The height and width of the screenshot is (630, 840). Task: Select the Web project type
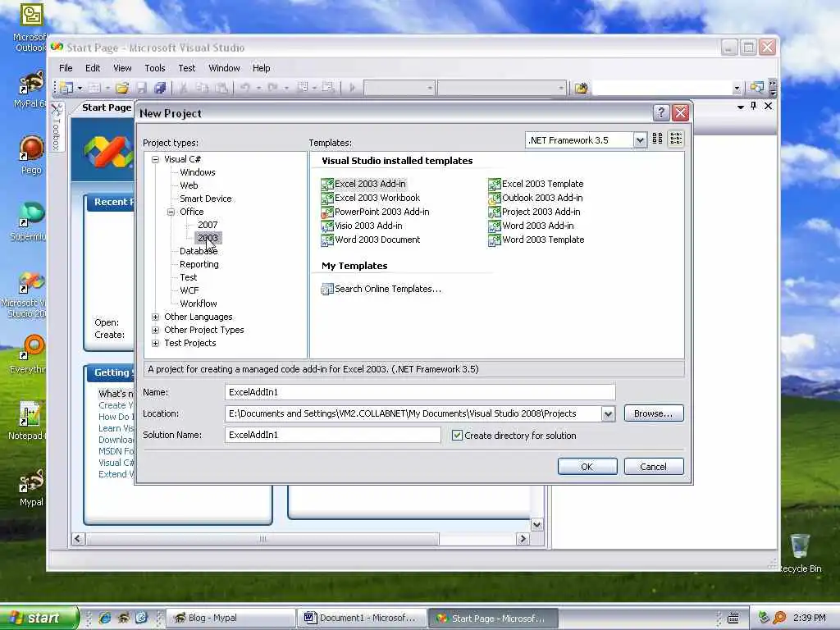tap(189, 185)
